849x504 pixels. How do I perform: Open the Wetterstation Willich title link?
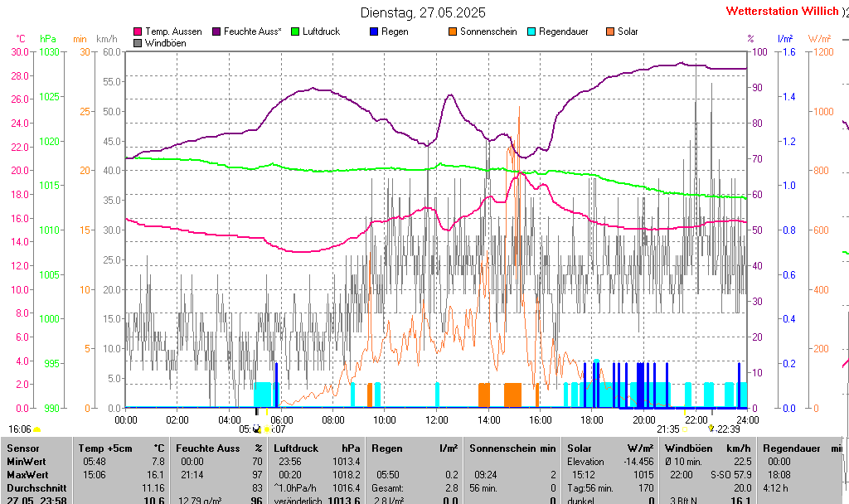point(781,12)
